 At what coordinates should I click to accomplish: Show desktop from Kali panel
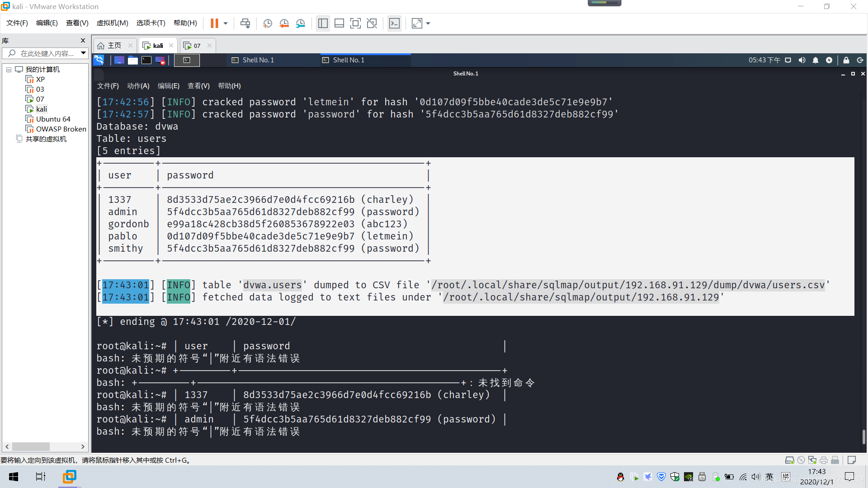[x=119, y=60]
